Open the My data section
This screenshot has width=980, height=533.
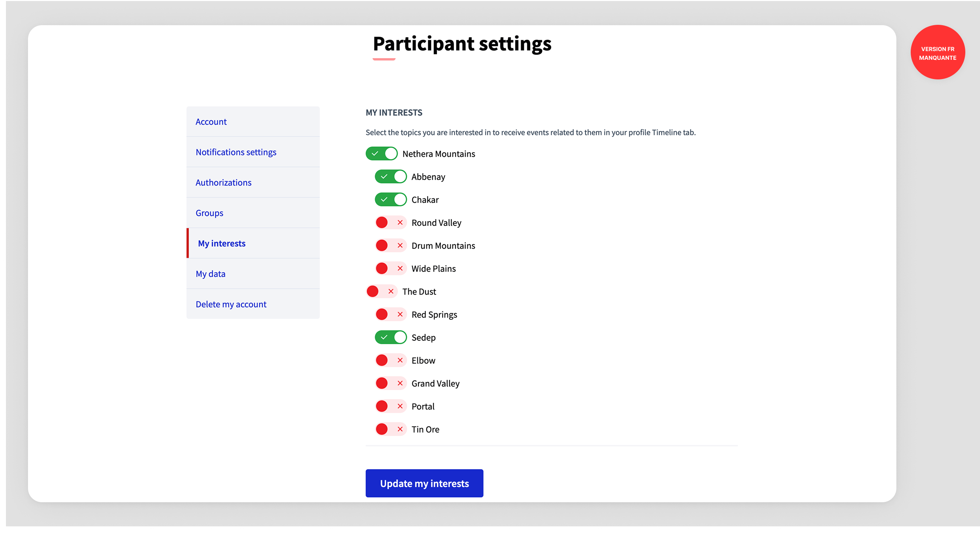point(253,274)
